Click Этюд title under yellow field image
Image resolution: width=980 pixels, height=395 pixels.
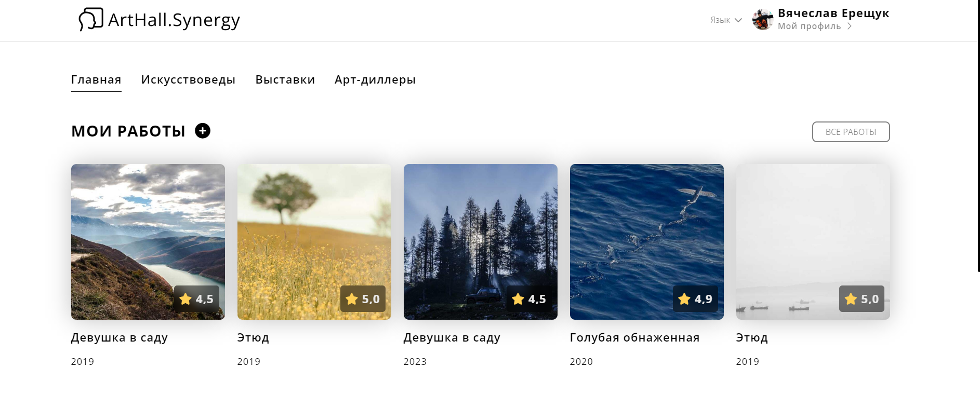click(253, 338)
